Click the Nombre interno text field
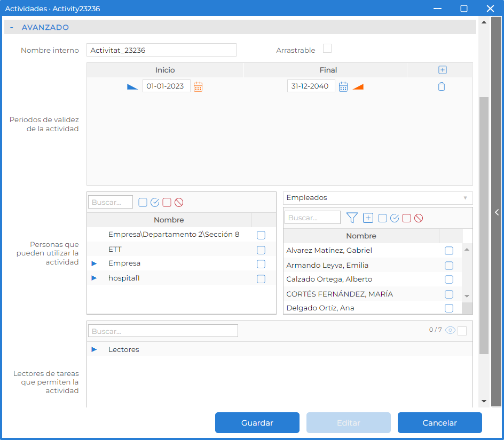 point(161,50)
